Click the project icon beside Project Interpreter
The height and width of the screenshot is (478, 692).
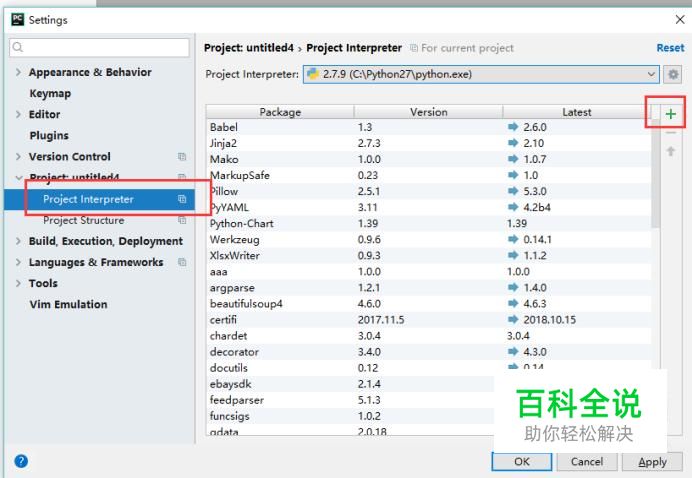click(182, 199)
